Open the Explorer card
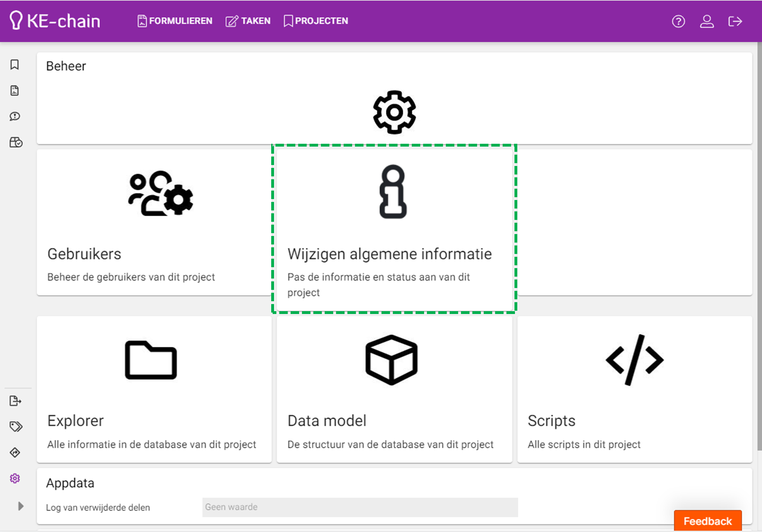The height and width of the screenshot is (532, 762). 154,389
